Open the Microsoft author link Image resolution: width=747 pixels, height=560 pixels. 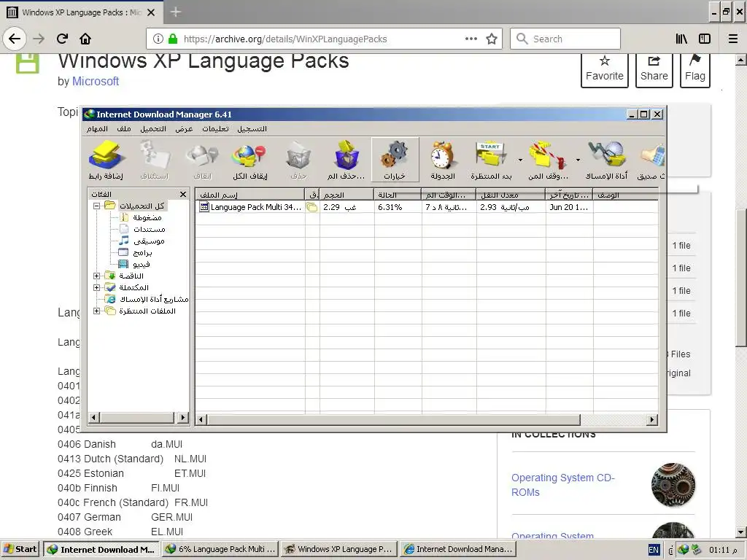point(96,82)
